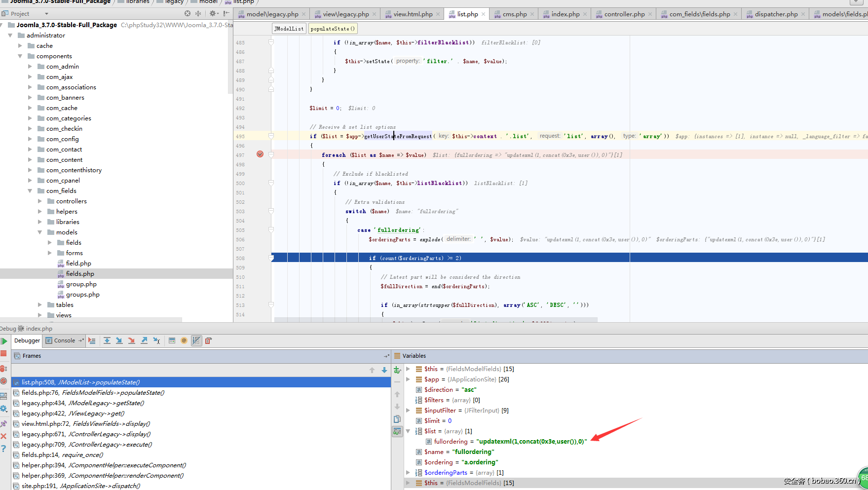Image resolution: width=868 pixels, height=490 pixels.
Task: Click the Step Over debugger icon
Action: click(x=107, y=340)
